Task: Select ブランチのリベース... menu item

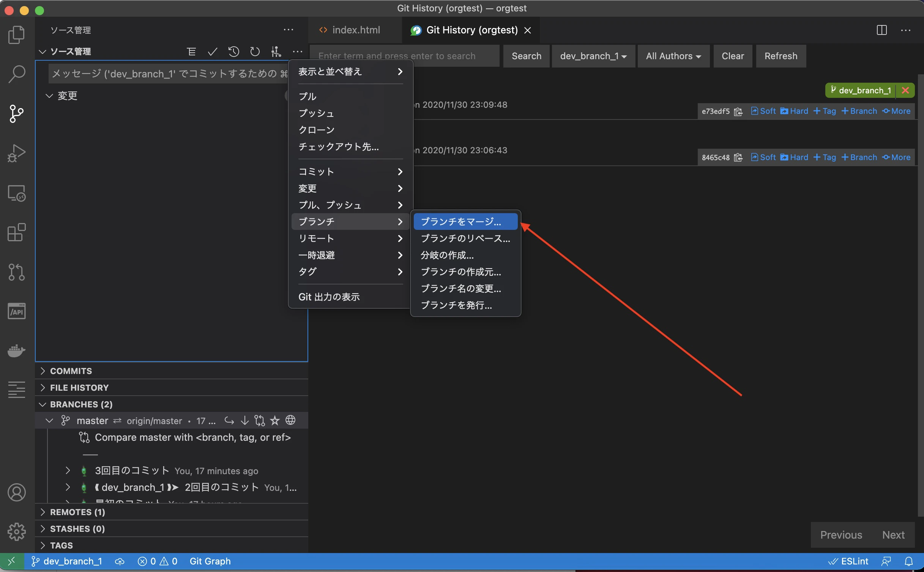Action: click(465, 238)
